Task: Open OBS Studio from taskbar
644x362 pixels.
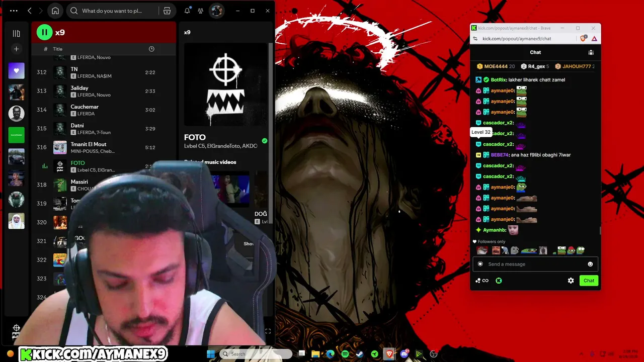Action: coord(434,354)
